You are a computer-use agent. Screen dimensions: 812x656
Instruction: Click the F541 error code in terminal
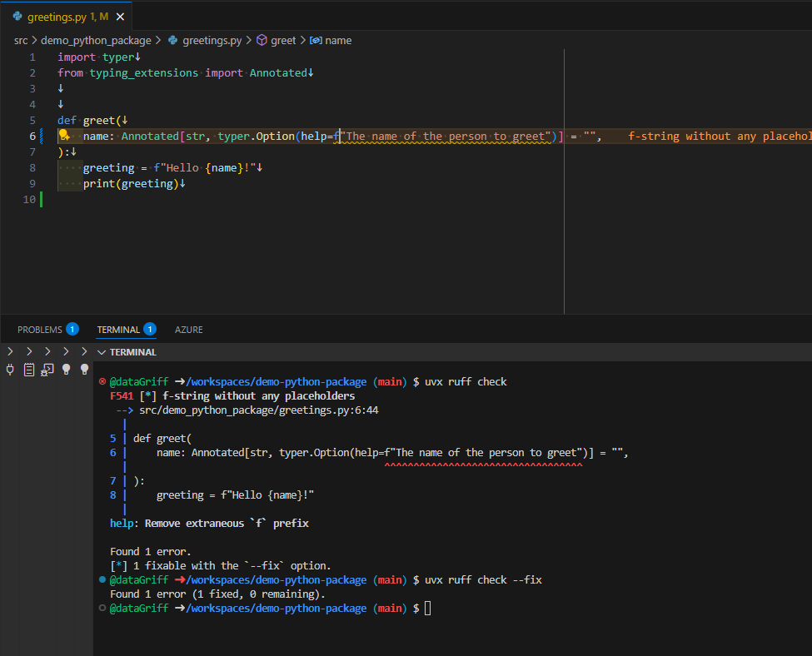[x=122, y=396]
